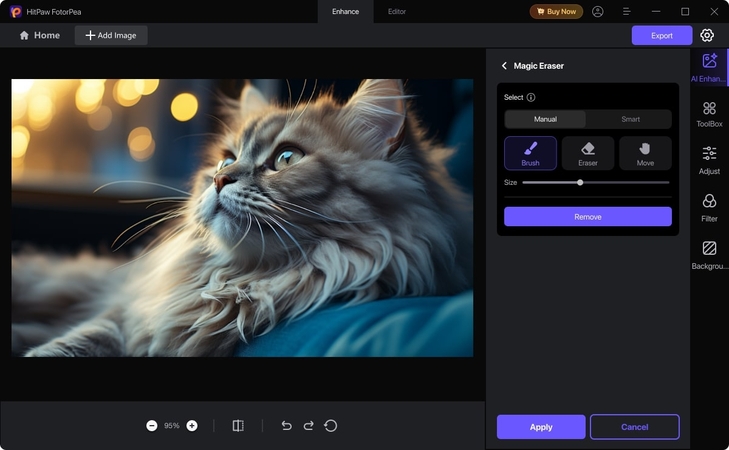
Task: Zoom out with minus button
Action: [152, 425]
